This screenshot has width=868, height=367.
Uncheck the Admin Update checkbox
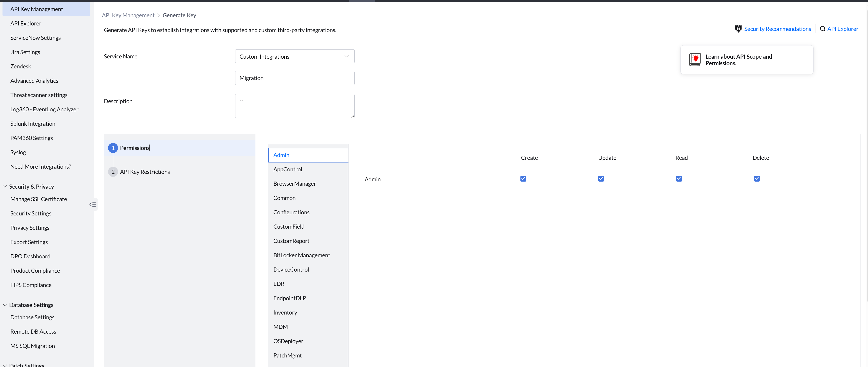point(601,179)
